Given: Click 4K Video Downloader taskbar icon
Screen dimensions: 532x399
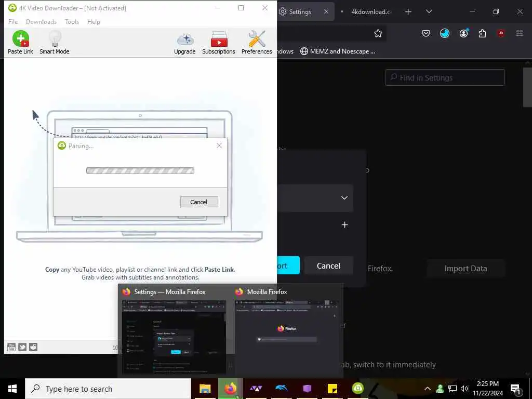Looking at the screenshot, I should tap(357, 389).
